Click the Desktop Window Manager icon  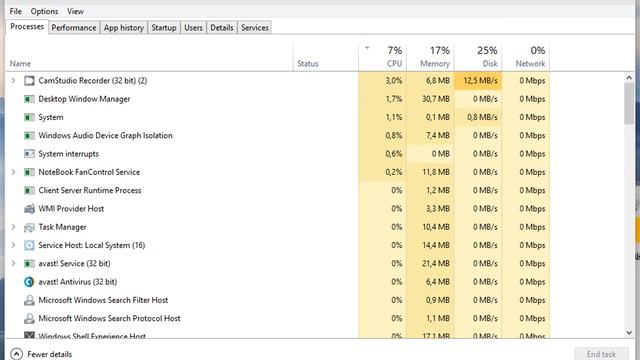click(29, 99)
